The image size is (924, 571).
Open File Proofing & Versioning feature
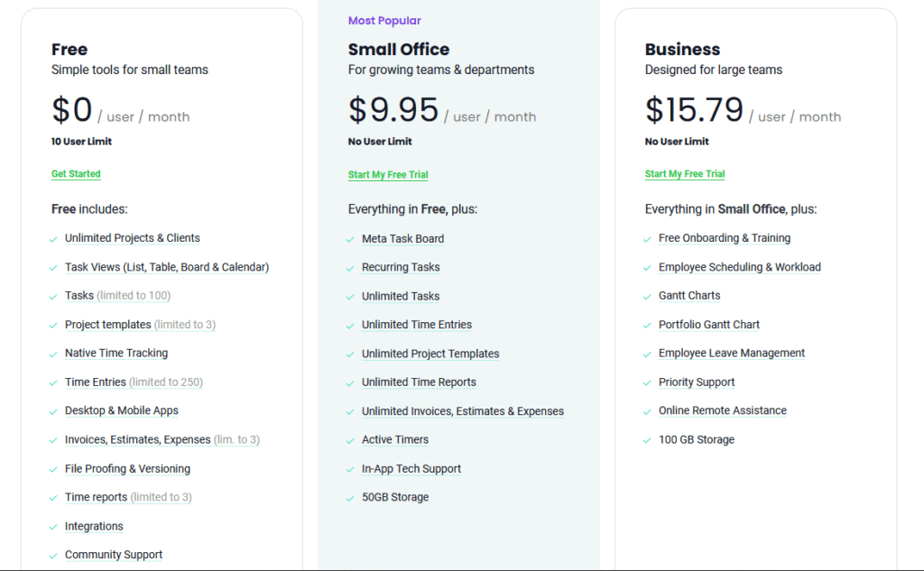click(127, 469)
